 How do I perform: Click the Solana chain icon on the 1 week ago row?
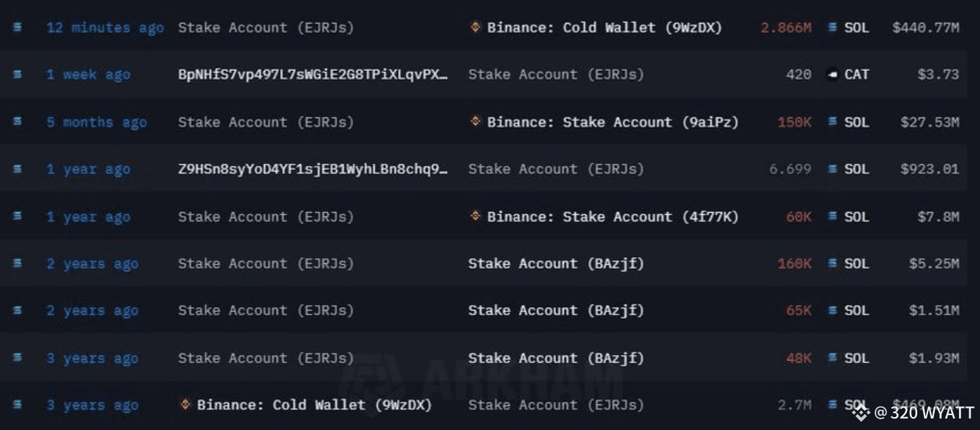tap(17, 75)
